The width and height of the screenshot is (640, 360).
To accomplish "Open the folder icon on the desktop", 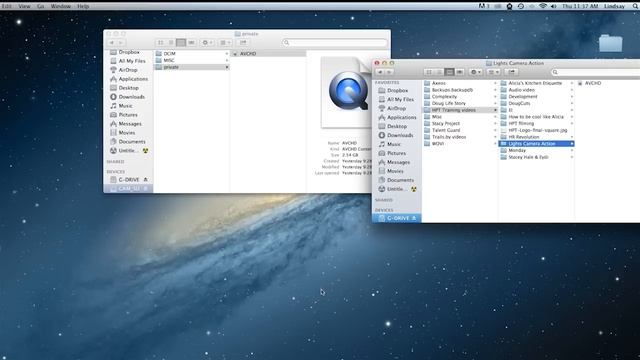I will point(611,43).
